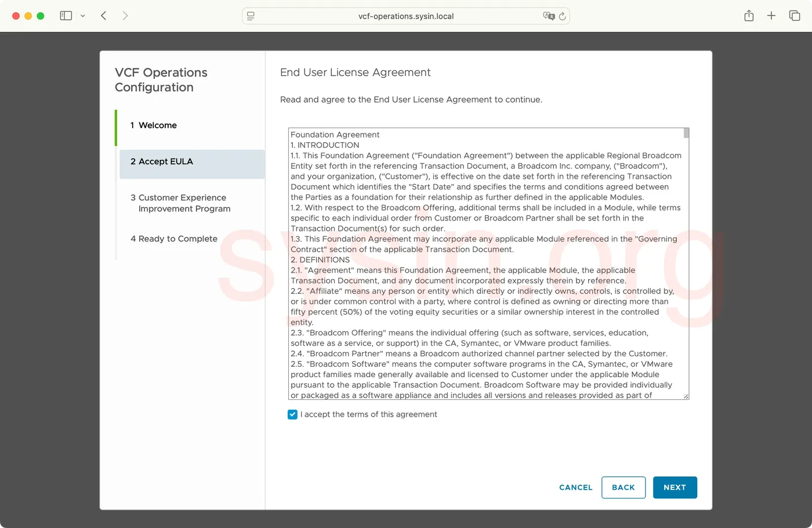Add a new tab with plus icon
Screen dimensions: 812x528
(x=771, y=16)
